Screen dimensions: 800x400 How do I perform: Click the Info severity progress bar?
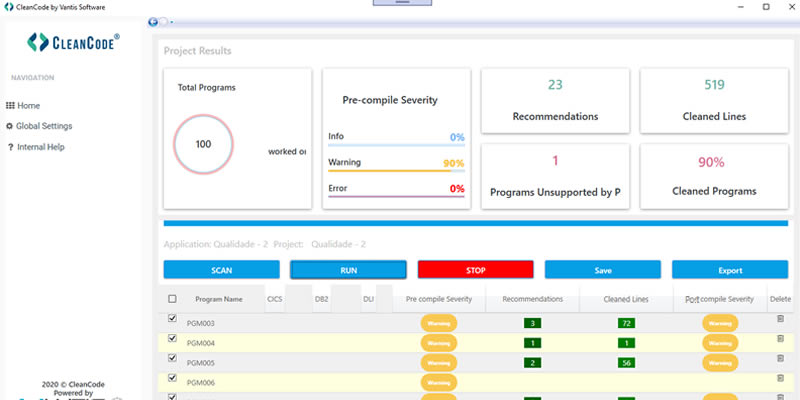pos(396,145)
